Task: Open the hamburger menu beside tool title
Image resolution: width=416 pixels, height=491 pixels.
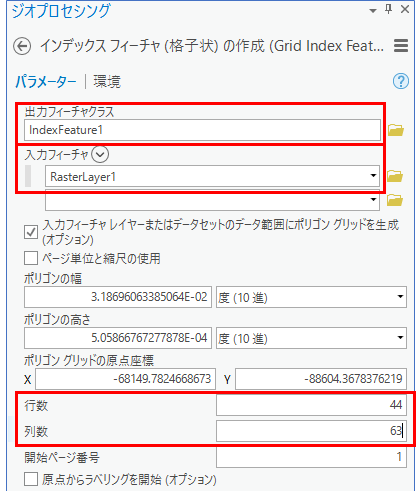Action: pos(401,46)
